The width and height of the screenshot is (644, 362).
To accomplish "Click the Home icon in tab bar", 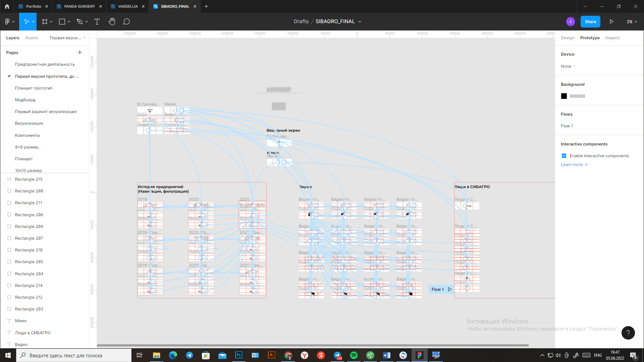I will pos(7,6).
